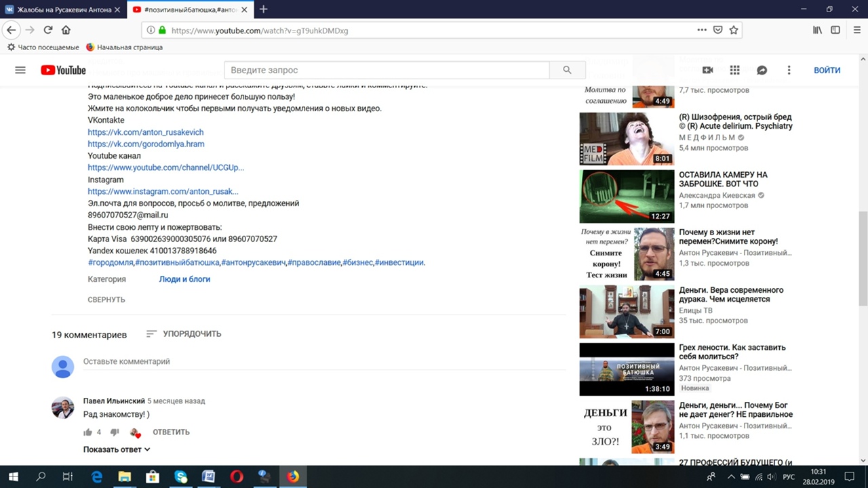Viewport: 868px width, 488px height.
Task: Open the three-dot settings menu in header
Action: 789,70
